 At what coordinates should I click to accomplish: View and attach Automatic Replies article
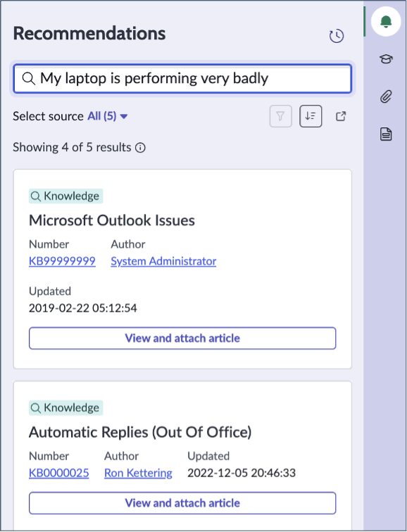[182, 503]
